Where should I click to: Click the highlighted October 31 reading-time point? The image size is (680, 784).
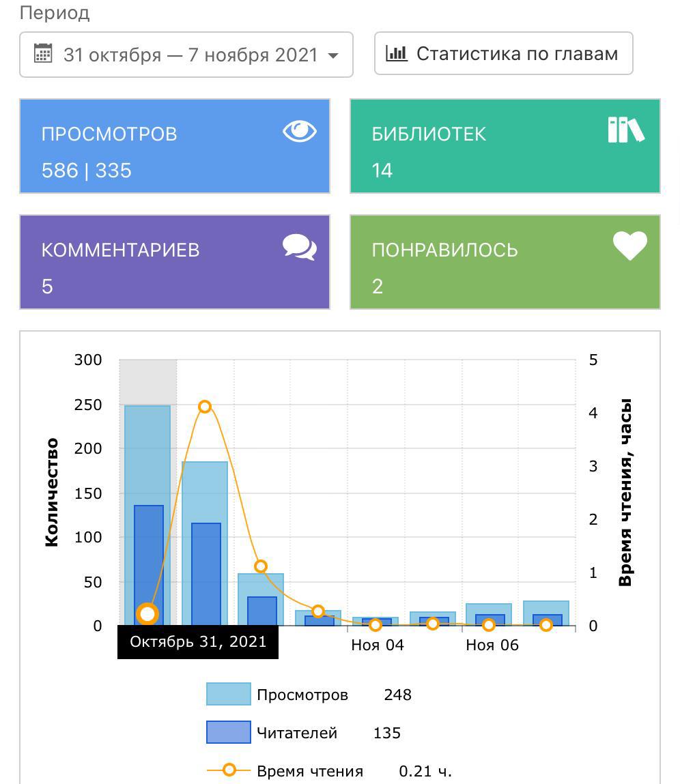(x=147, y=614)
